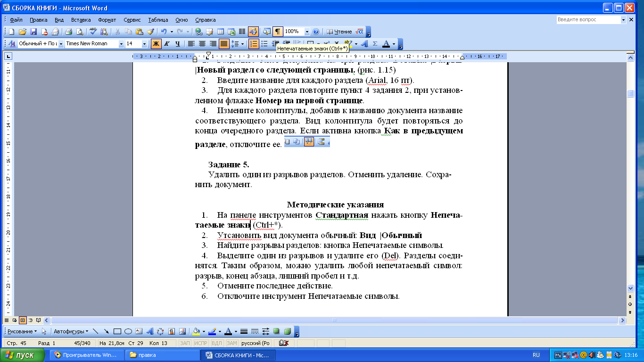
Task: Insert a picture from file icon
Action: [x=182, y=331]
